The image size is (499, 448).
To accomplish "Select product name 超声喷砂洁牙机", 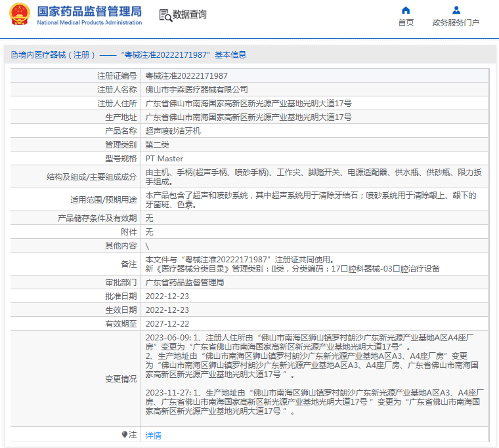I will pyautogui.click(x=173, y=131).
